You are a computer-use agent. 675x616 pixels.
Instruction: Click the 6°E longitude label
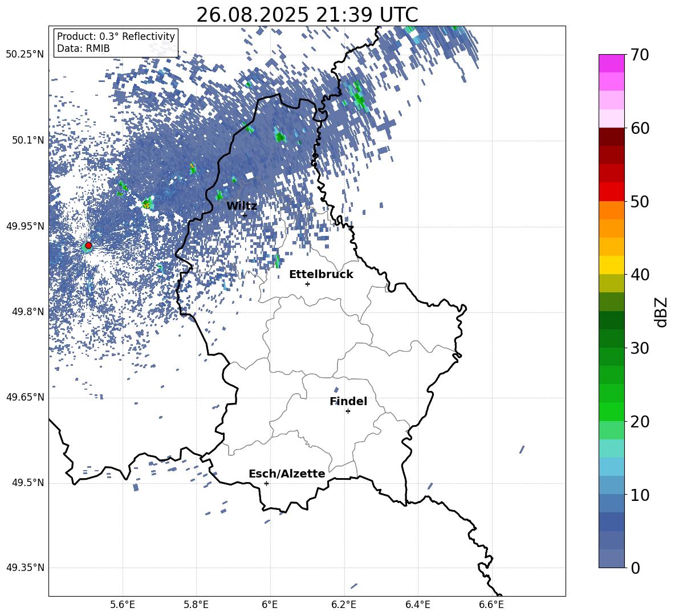(270, 605)
